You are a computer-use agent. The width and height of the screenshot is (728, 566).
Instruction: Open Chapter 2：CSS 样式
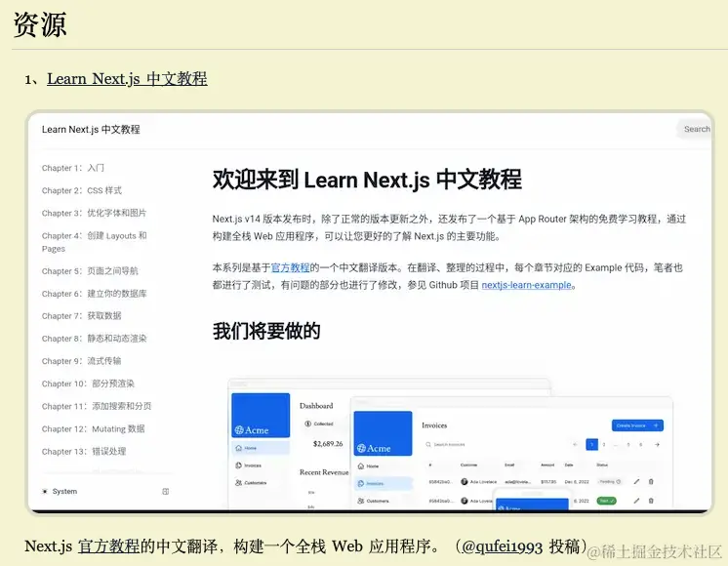tap(82, 190)
